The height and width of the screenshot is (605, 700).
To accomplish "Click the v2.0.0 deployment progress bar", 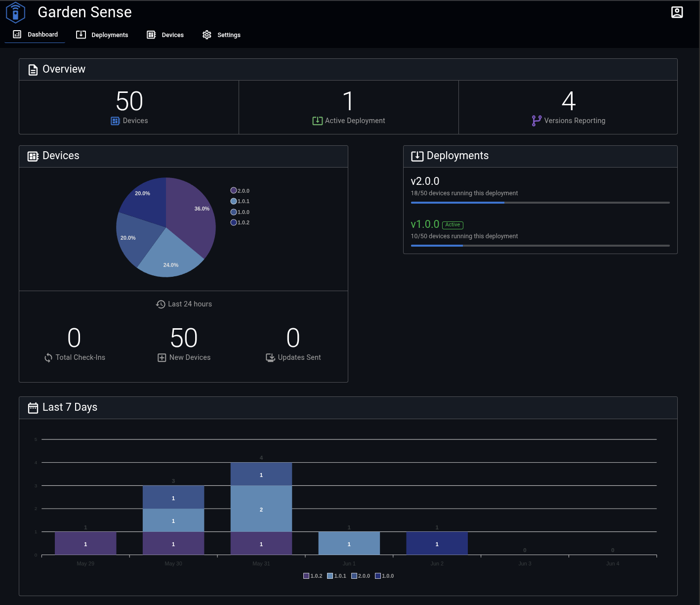I will click(540, 202).
